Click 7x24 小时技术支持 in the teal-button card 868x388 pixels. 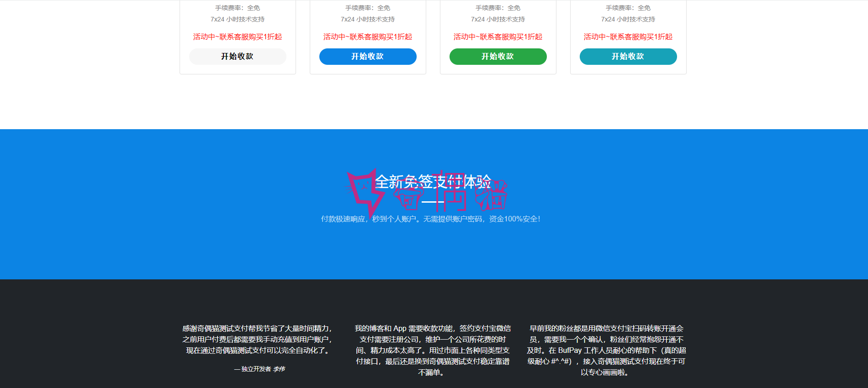click(628, 19)
